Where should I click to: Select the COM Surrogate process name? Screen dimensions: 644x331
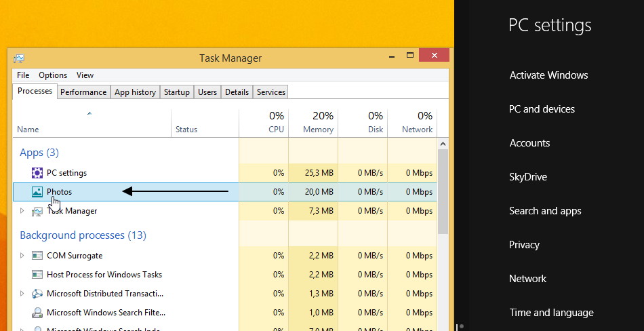click(75, 256)
